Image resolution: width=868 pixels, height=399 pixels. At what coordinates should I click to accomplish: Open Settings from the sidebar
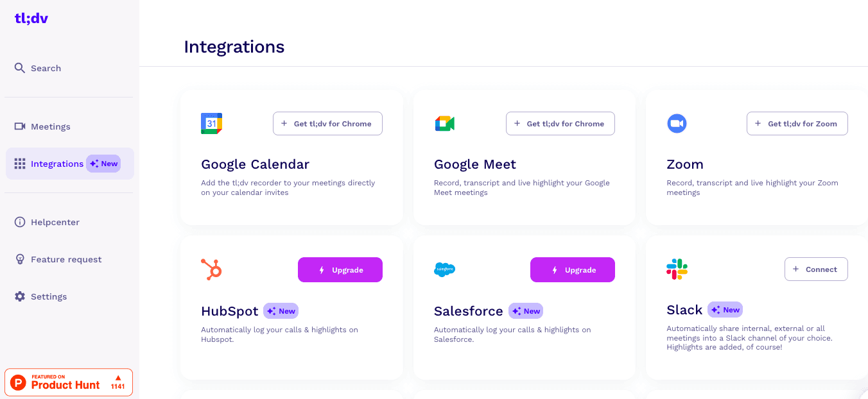point(48,296)
